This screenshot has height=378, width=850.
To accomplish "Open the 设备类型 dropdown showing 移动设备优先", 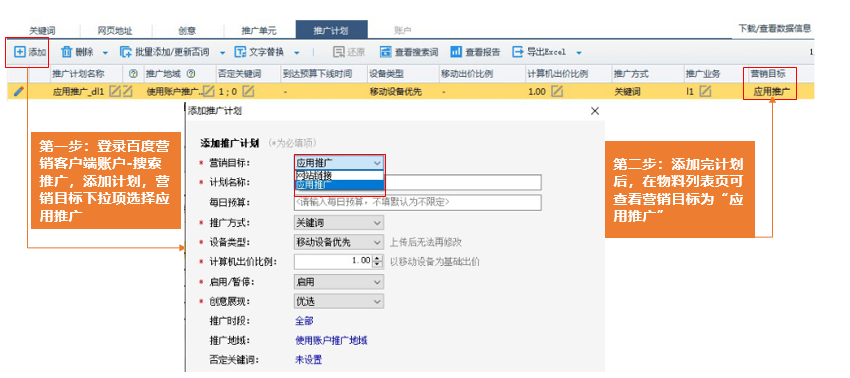I will click(x=339, y=242).
